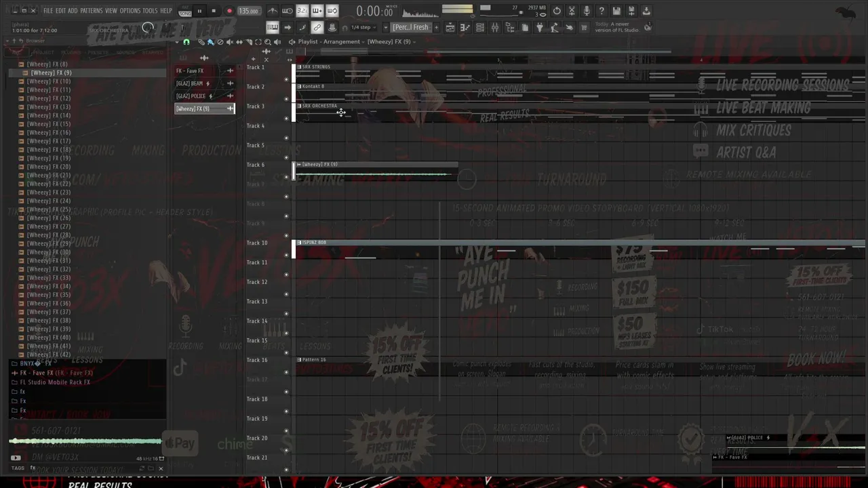Select the Delete tool in playlist toolbar
The height and width of the screenshot is (488, 868).
220,42
